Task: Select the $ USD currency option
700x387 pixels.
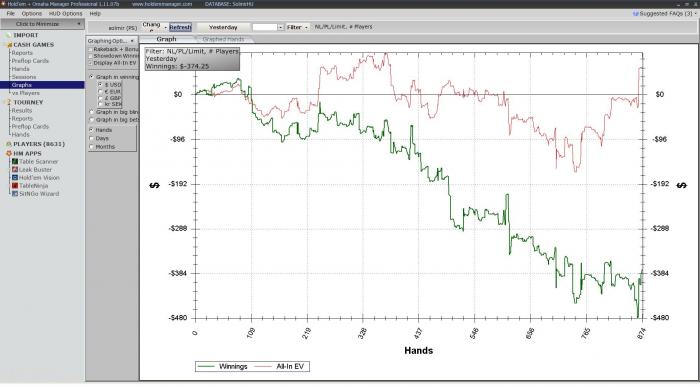Action: click(101, 84)
